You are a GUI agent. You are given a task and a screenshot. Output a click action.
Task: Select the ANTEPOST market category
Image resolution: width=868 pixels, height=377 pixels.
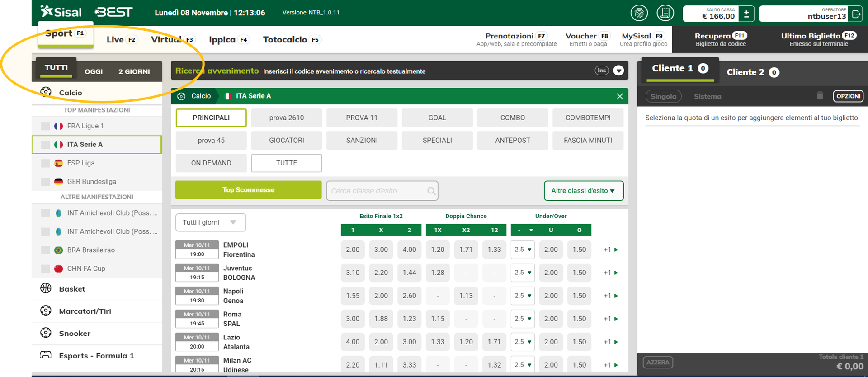point(513,140)
